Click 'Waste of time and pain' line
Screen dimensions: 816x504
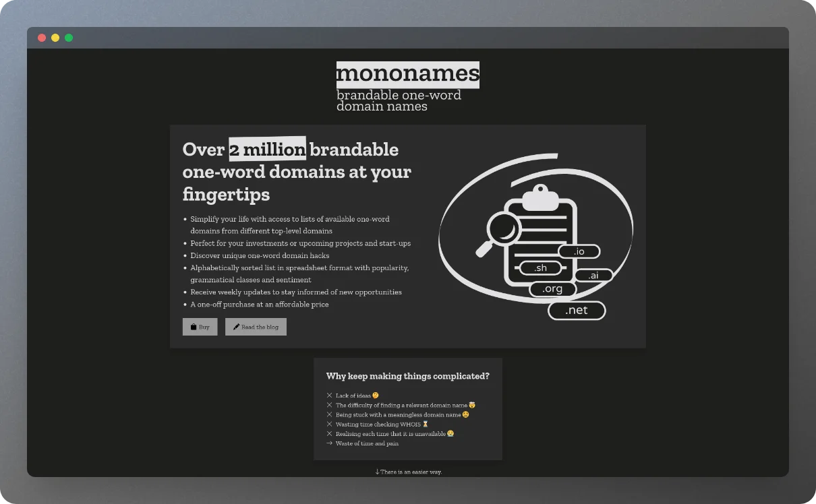point(362,443)
